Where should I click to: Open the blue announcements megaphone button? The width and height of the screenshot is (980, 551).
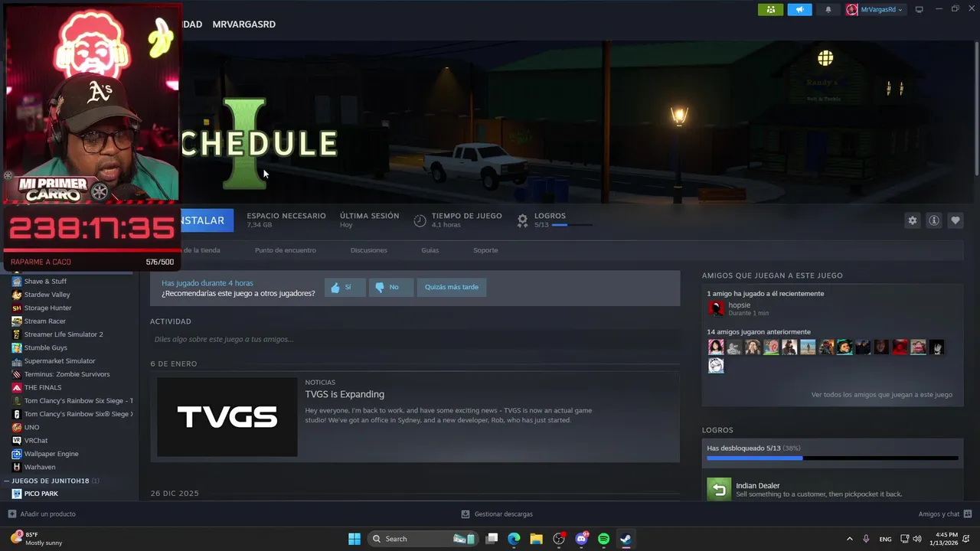799,9
